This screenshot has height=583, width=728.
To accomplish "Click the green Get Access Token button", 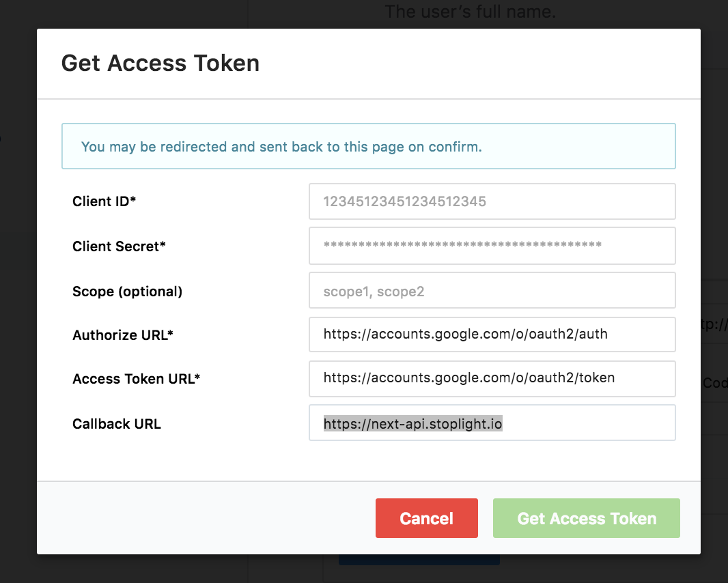I will click(x=586, y=518).
